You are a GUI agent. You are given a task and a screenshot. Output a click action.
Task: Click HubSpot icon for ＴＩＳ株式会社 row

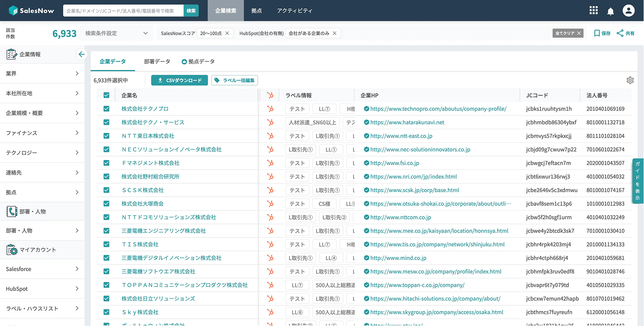click(270, 244)
